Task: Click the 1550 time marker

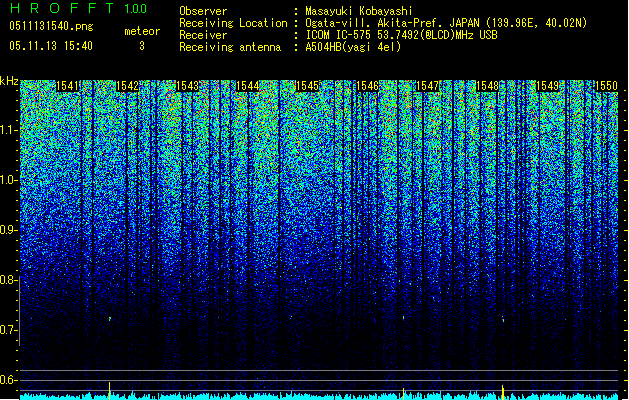Action: point(606,86)
